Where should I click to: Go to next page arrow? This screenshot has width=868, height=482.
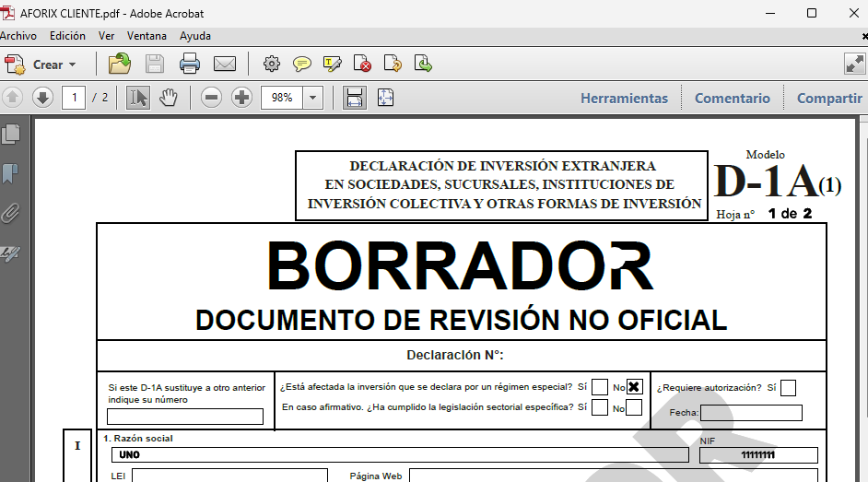coord(42,98)
